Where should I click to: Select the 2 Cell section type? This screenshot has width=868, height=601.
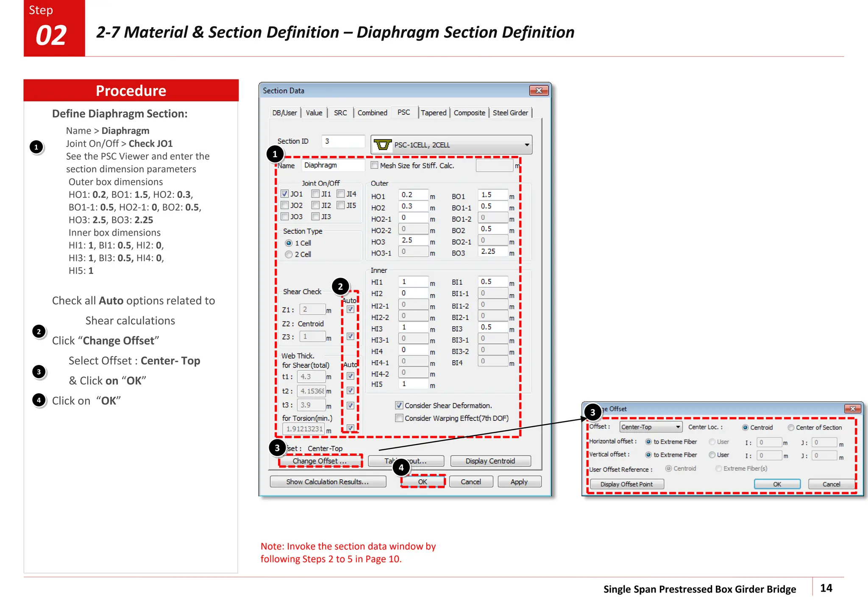coord(289,254)
